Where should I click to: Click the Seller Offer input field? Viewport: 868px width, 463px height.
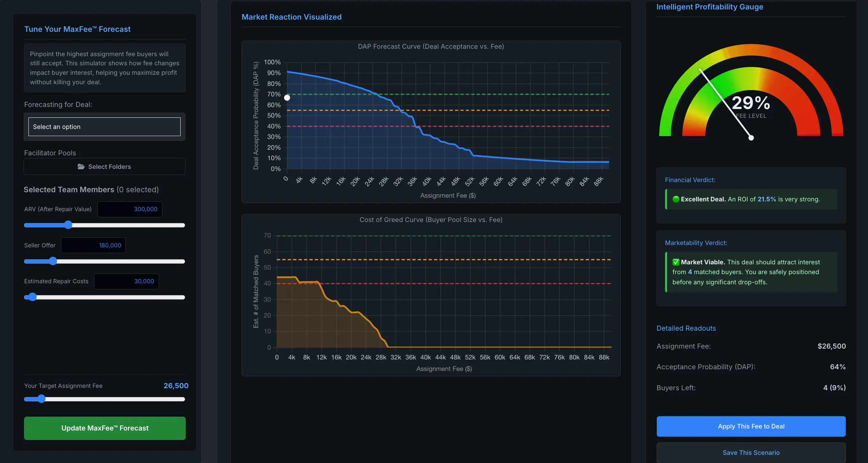point(93,245)
